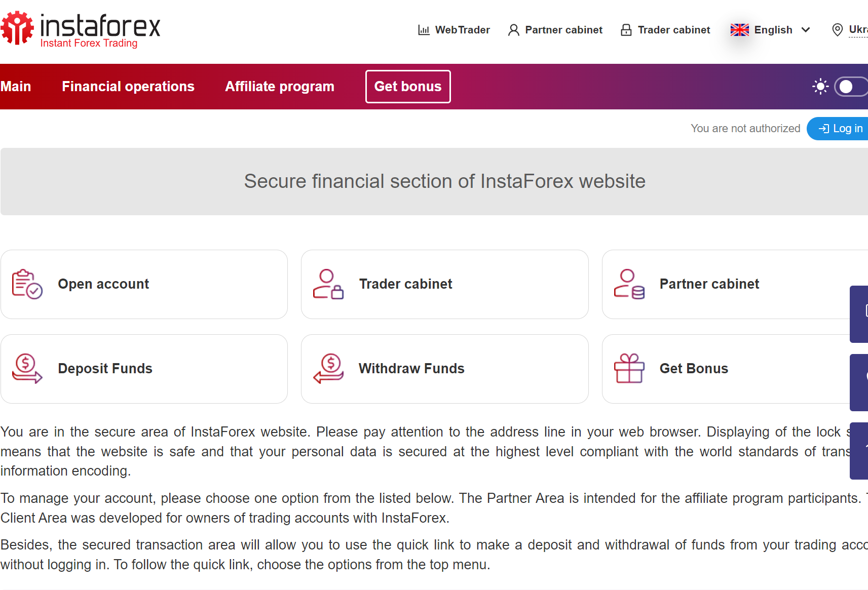The height and width of the screenshot is (590, 868).
Task: Go to the Main menu item
Action: [x=16, y=87]
